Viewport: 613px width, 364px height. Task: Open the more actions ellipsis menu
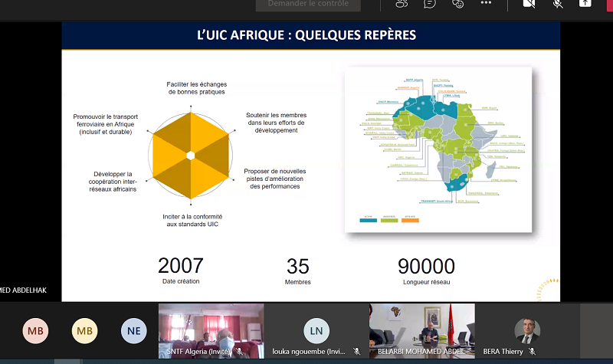486,4
